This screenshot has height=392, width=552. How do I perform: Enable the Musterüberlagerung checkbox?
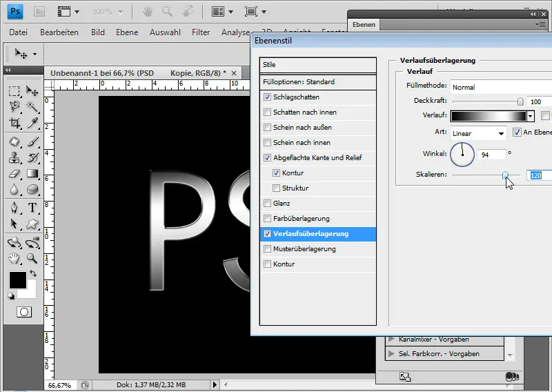click(x=267, y=248)
